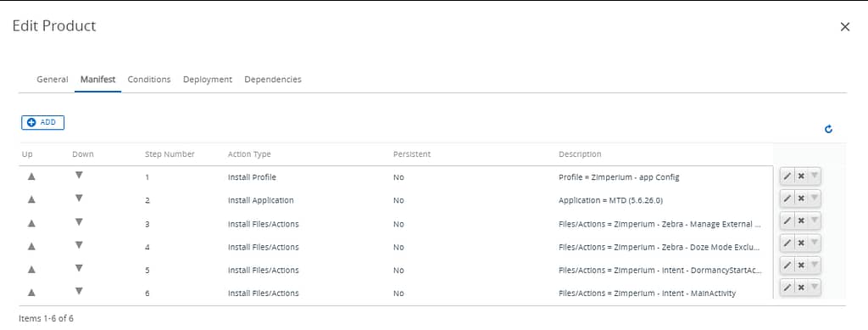Open the Dependencies tab
The height and width of the screenshot is (330, 868).
(273, 79)
